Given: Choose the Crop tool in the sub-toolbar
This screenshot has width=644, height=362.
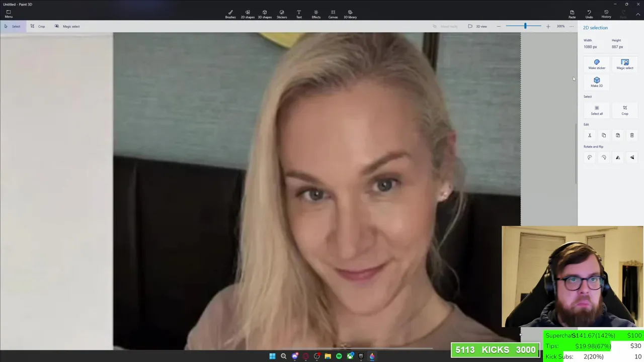Looking at the screenshot, I should pos(38,26).
